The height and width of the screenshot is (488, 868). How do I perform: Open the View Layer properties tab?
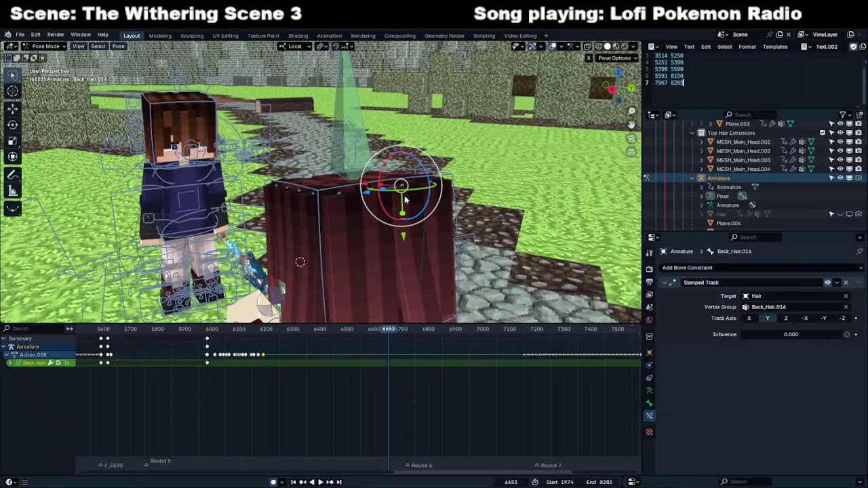(649, 295)
